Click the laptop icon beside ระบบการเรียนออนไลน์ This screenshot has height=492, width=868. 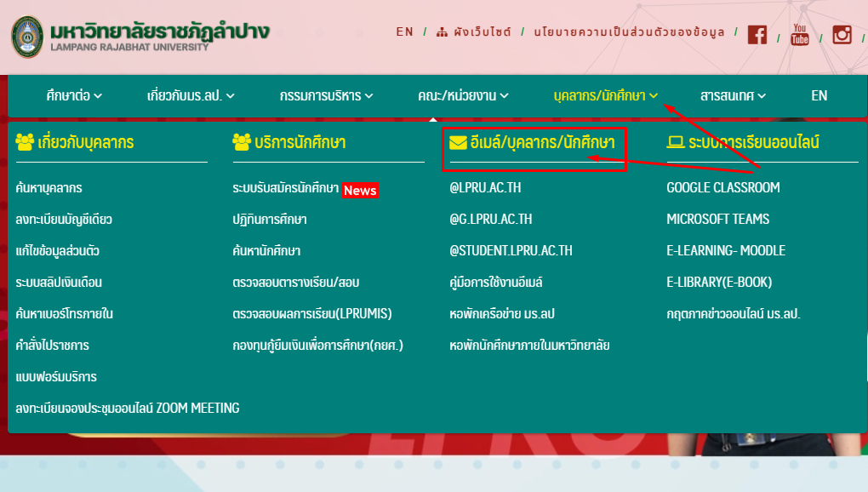pos(676,142)
